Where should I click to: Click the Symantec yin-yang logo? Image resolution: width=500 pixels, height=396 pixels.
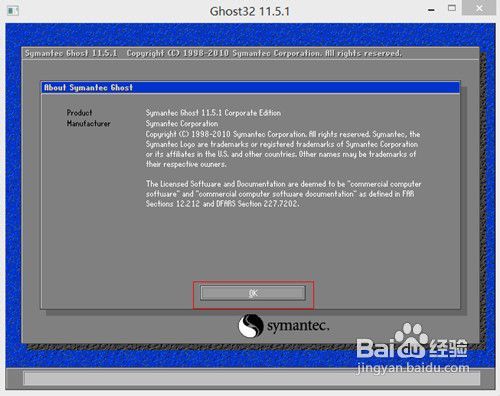pos(251,326)
